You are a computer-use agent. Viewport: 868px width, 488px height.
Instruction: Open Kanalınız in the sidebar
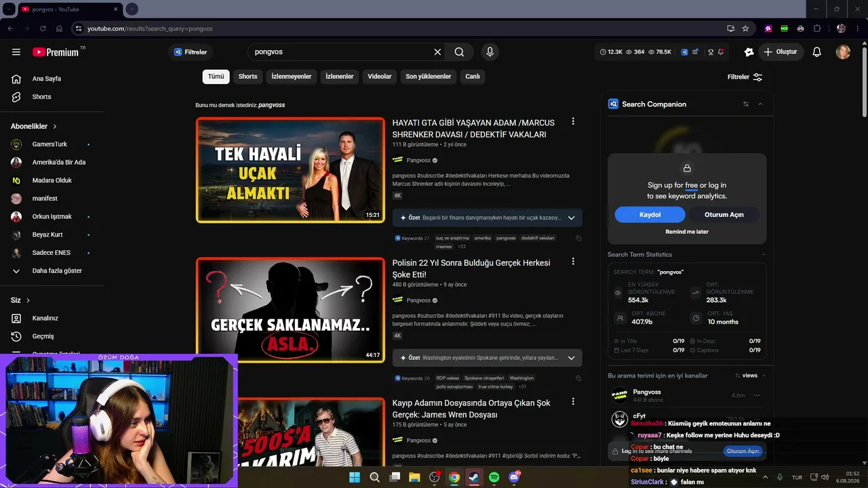pos(46,319)
